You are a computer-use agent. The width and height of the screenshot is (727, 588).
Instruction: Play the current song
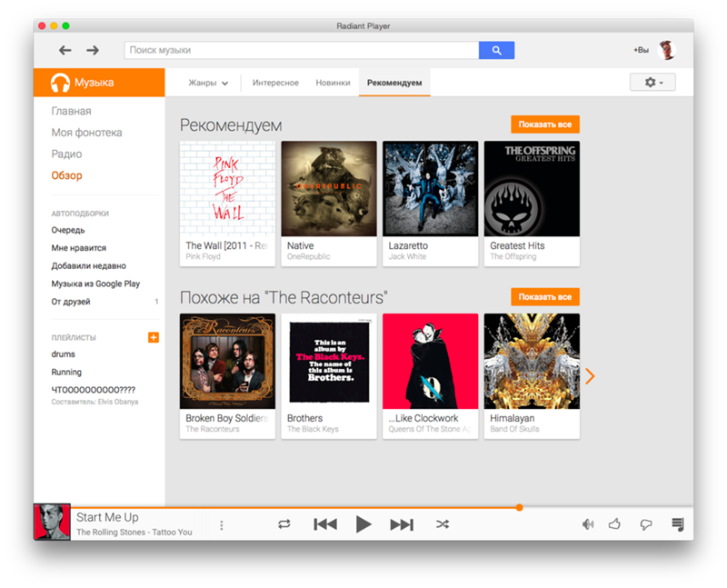(363, 524)
